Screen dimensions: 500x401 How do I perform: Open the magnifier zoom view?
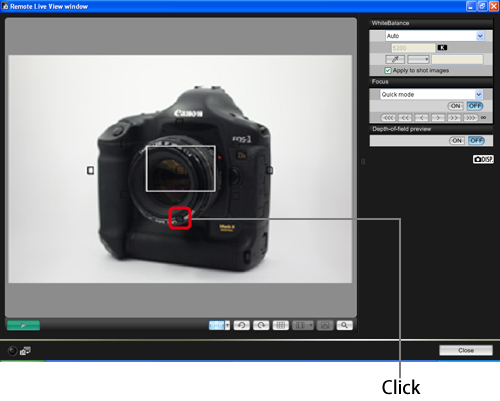(344, 325)
